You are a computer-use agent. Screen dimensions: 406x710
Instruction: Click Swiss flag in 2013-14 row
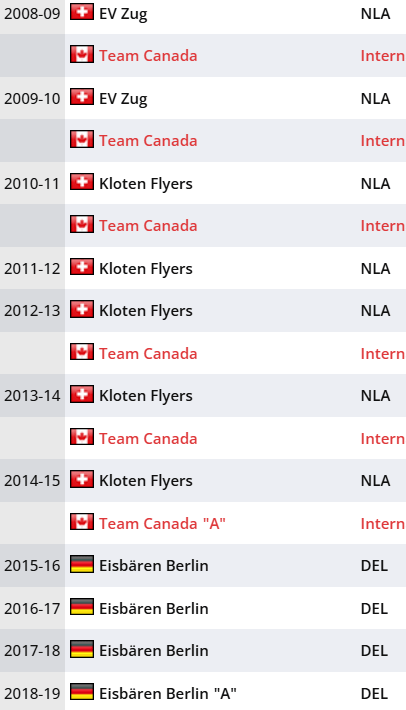pyautogui.click(x=82, y=394)
